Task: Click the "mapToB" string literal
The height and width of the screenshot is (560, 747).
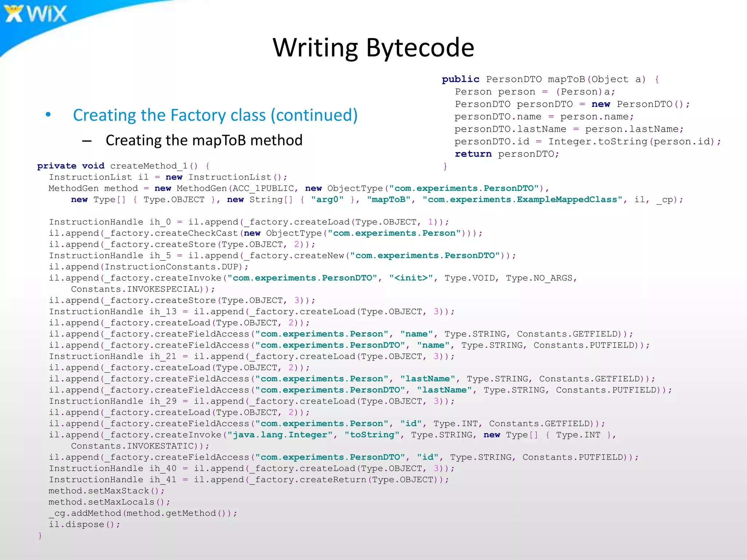Action: [389, 199]
